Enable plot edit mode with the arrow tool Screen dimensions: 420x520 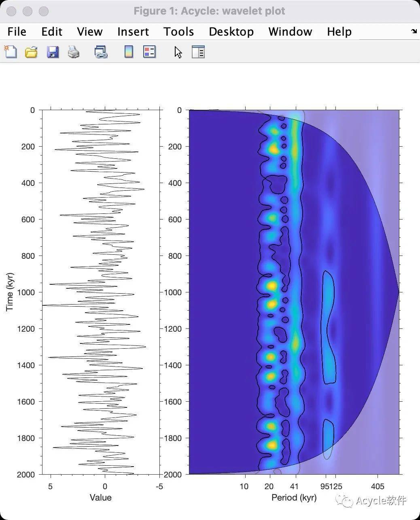tap(177, 52)
